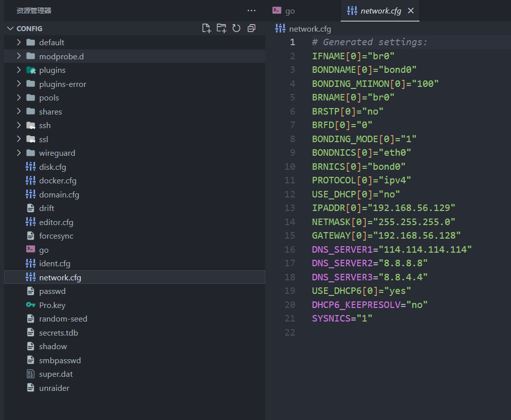Click the Pro.key key icon
Viewport: 511px width, 420px height.
pos(31,305)
